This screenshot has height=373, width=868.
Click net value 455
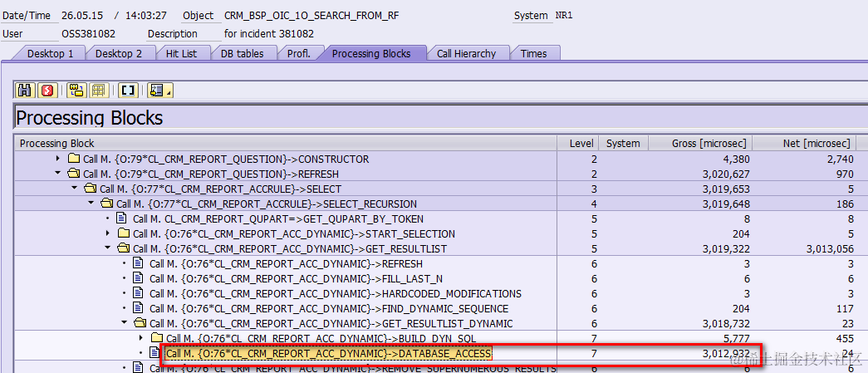point(845,339)
